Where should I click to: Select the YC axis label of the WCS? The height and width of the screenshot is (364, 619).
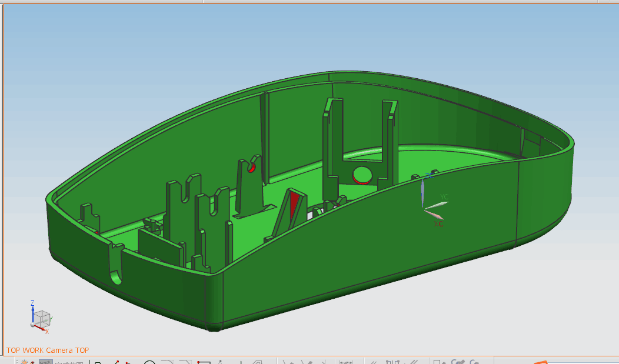pos(444,197)
